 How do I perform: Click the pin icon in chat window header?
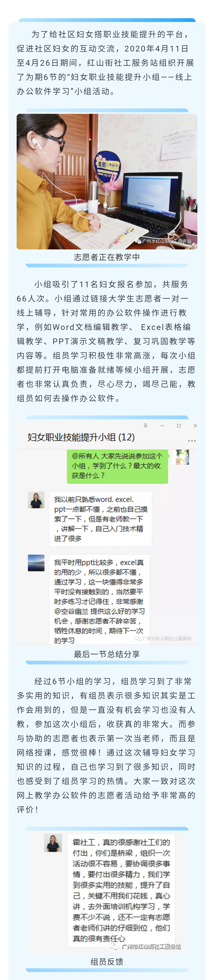(x=145, y=425)
